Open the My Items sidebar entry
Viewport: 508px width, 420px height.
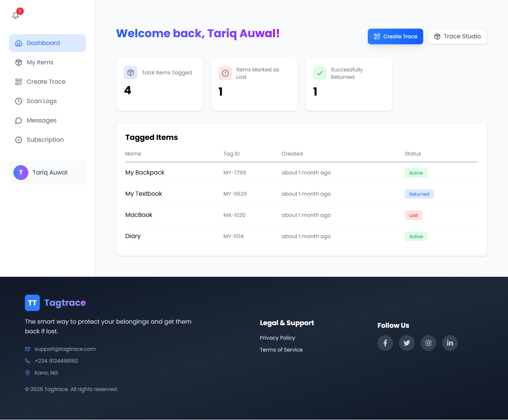tap(40, 62)
